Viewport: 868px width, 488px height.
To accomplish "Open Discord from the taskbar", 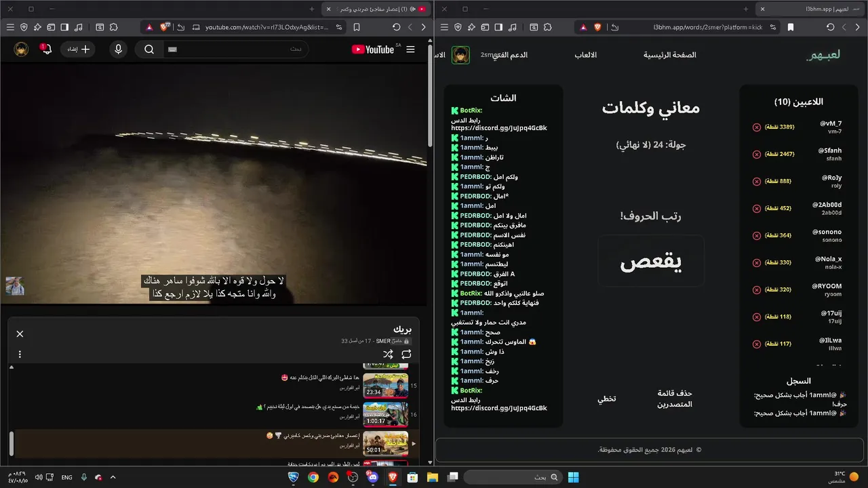I will tap(372, 477).
